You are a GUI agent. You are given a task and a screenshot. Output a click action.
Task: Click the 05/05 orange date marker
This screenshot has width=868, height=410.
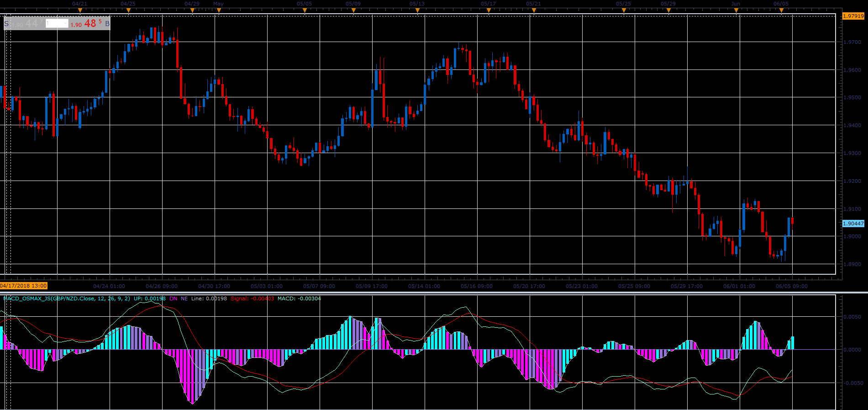[x=305, y=10]
